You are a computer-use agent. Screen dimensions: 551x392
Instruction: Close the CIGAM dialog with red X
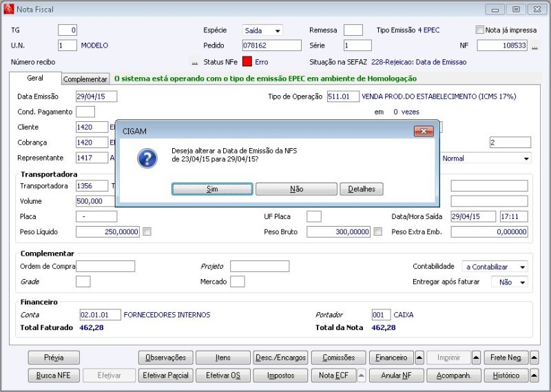coord(424,131)
